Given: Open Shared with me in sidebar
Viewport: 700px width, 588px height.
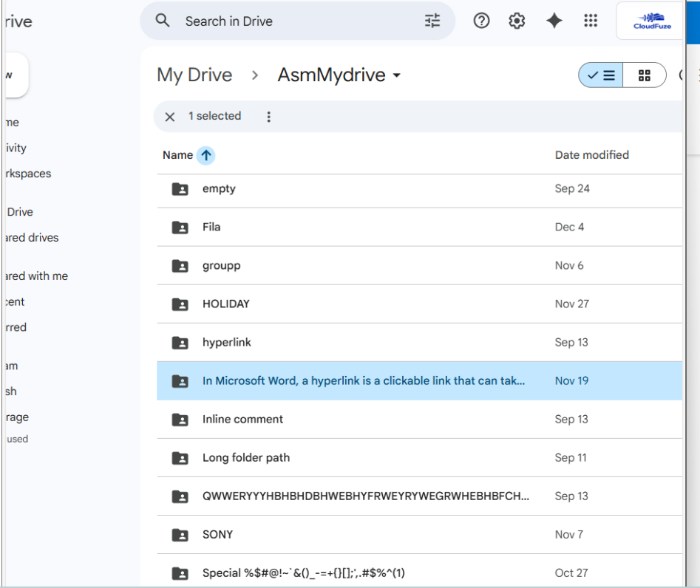Looking at the screenshot, I should click(x=34, y=276).
